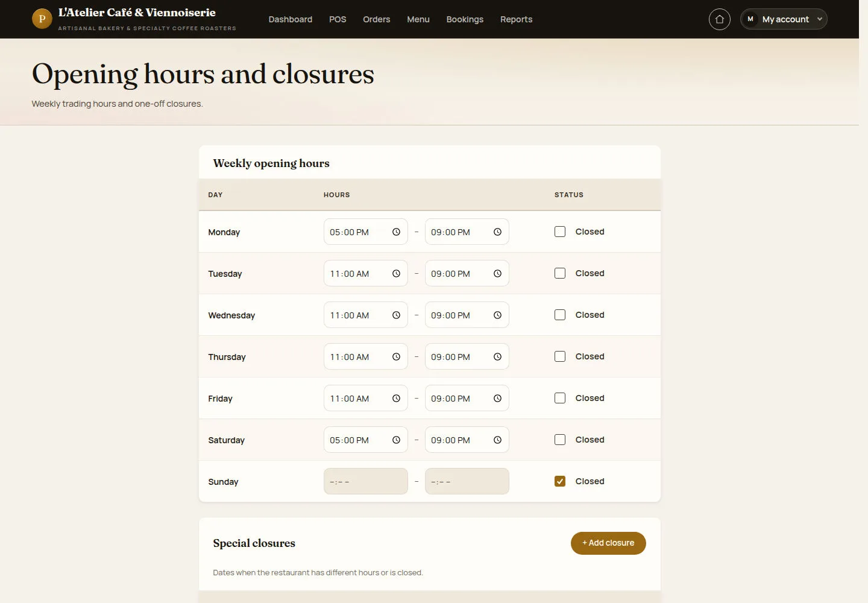Click the Wednesday row label
Image resolution: width=868 pixels, height=603 pixels.
(231, 315)
